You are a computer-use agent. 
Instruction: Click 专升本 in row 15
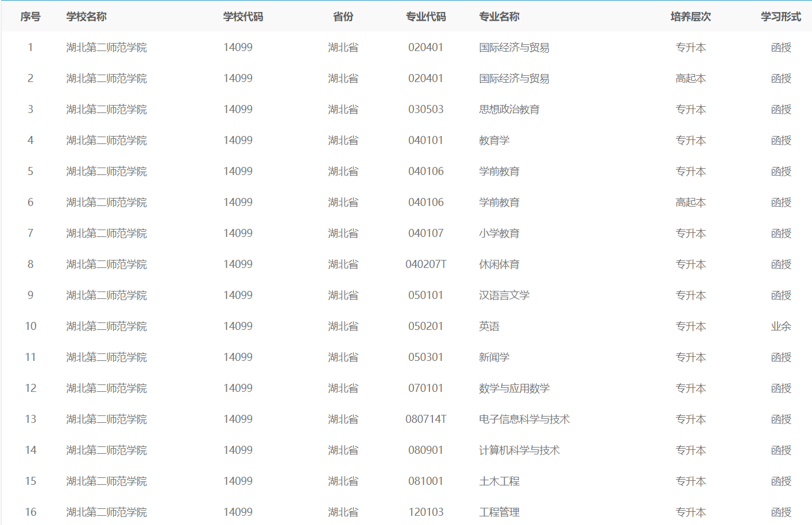(690, 481)
